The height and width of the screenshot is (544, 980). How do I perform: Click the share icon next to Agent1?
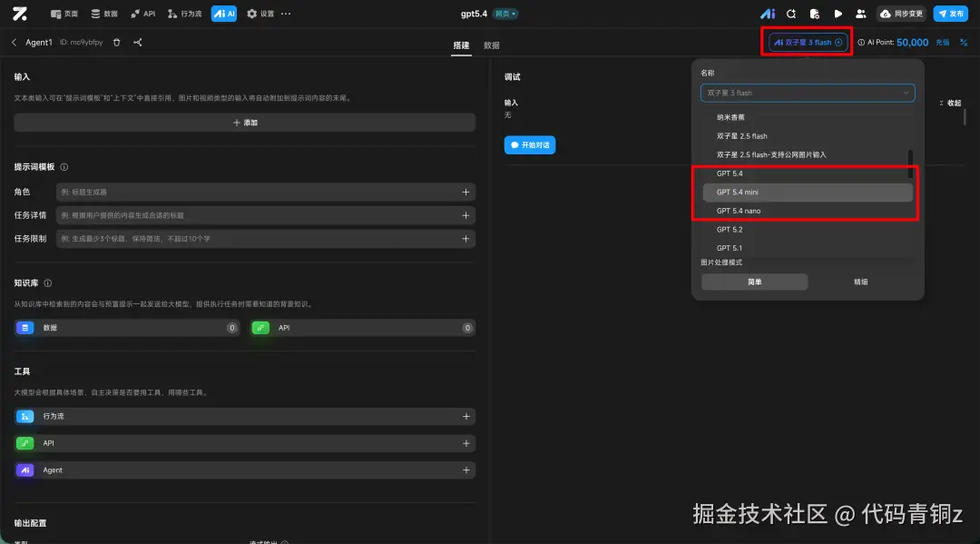point(138,43)
